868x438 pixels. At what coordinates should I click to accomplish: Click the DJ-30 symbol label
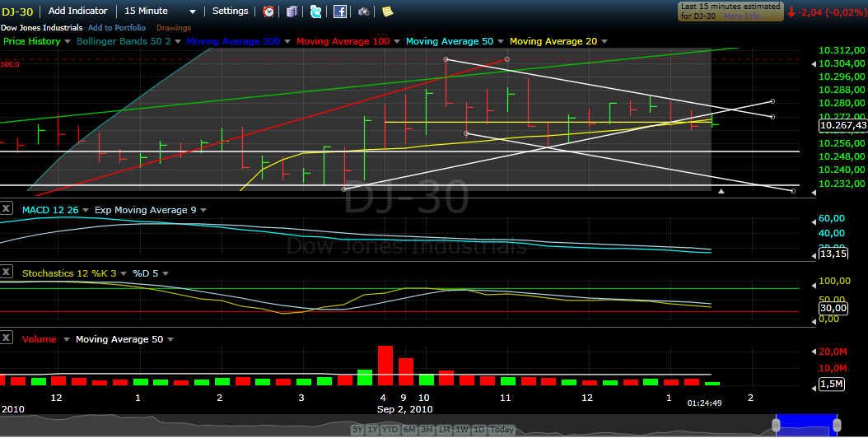(17, 11)
